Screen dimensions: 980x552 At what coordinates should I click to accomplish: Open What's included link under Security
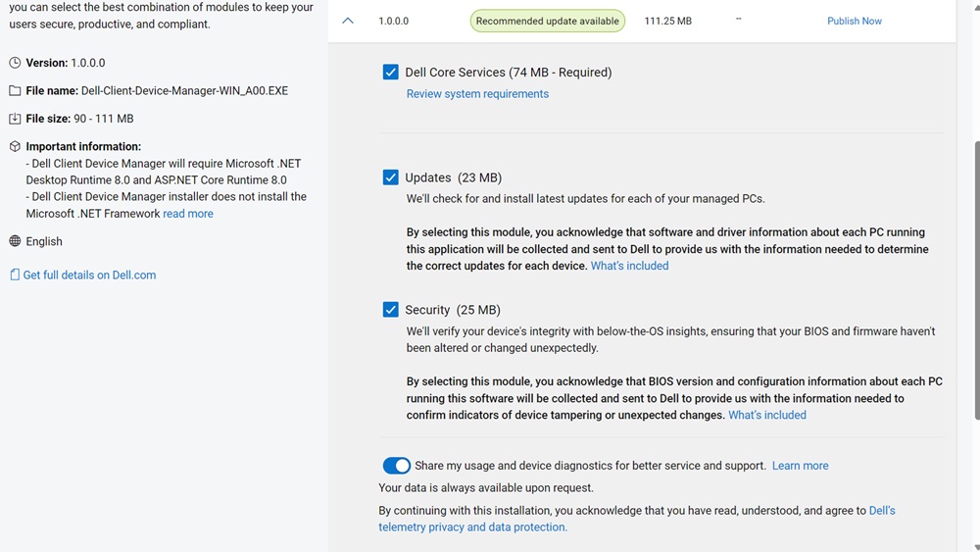coord(766,416)
